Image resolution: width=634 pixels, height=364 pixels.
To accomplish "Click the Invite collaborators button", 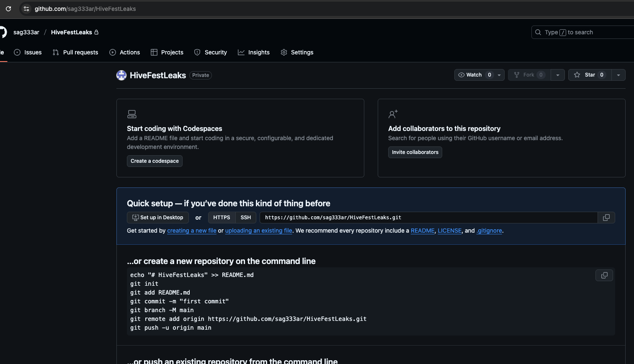I will click(x=415, y=152).
